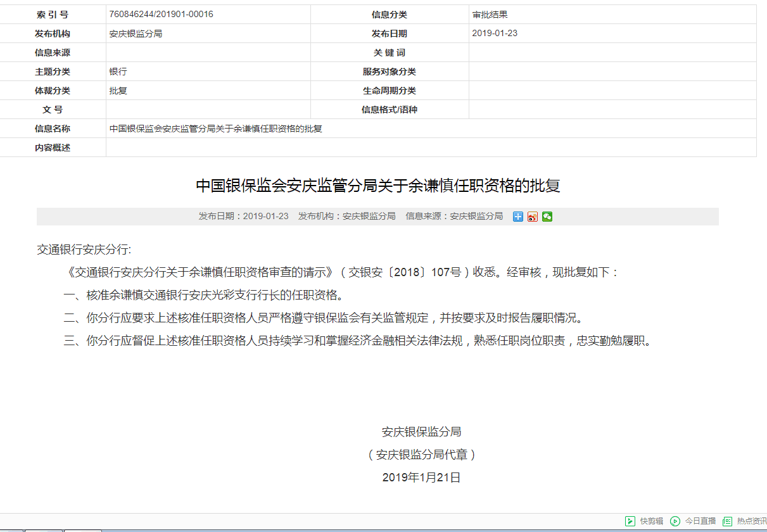Image resolution: width=767 pixels, height=532 pixels.
Task: Click the table date 2019-01-23
Action: (495, 33)
